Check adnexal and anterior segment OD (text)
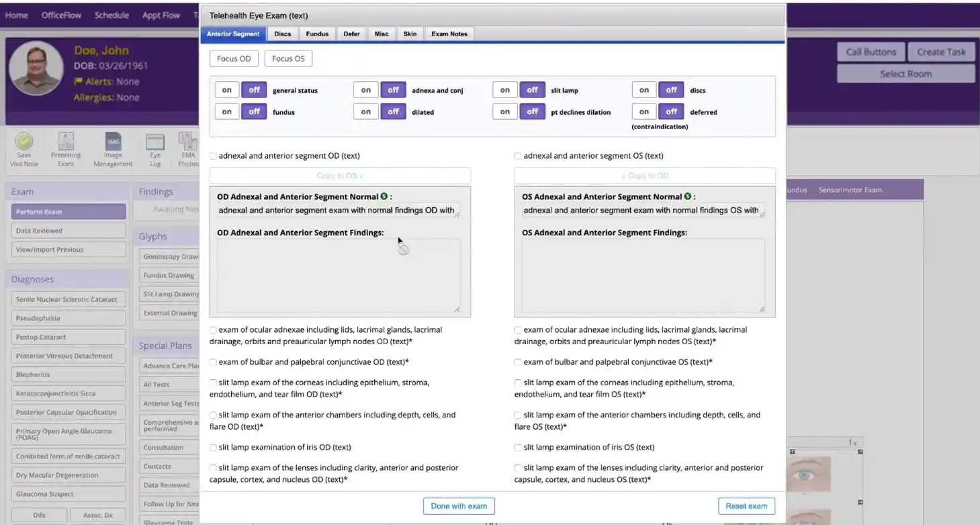 click(x=213, y=155)
